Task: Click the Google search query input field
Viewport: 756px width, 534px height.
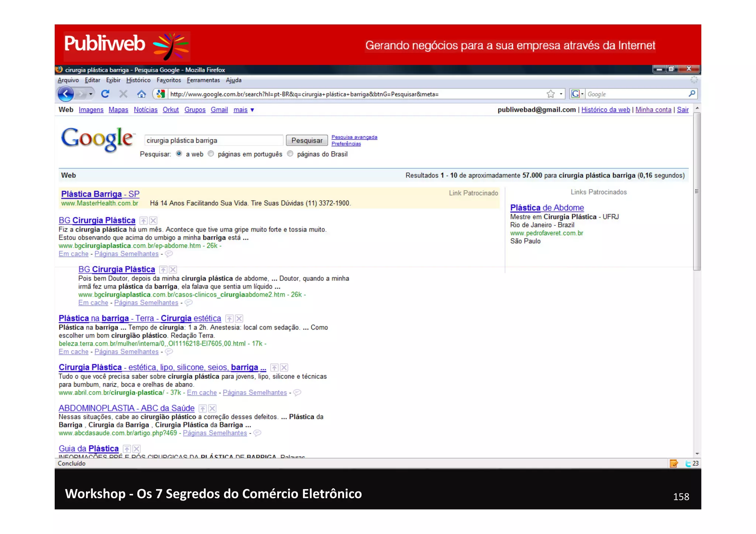Action: click(214, 141)
